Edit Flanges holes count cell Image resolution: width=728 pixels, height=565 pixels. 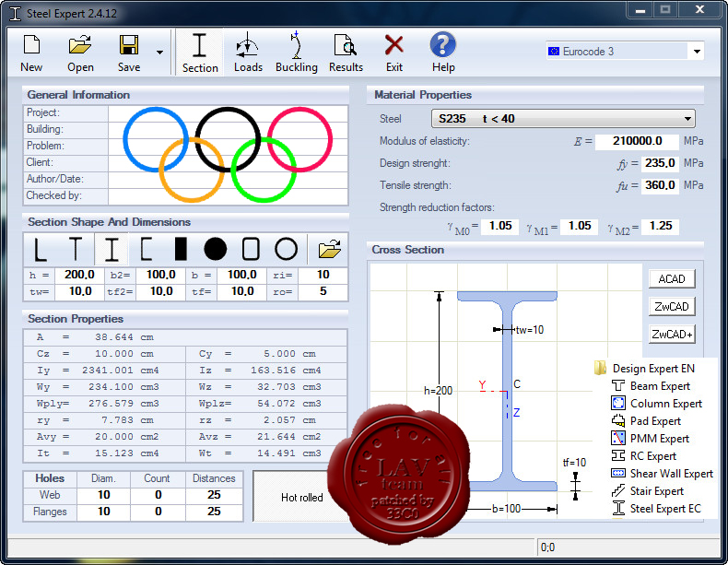tap(158, 512)
